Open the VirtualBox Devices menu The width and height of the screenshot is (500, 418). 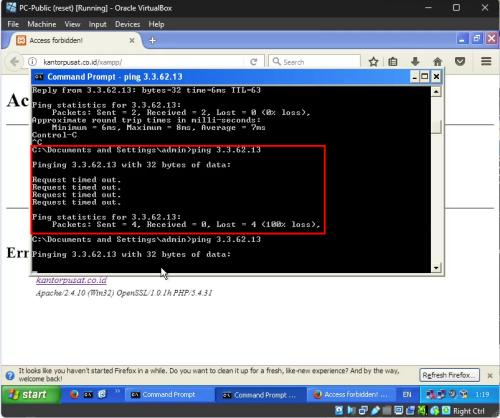(127, 24)
